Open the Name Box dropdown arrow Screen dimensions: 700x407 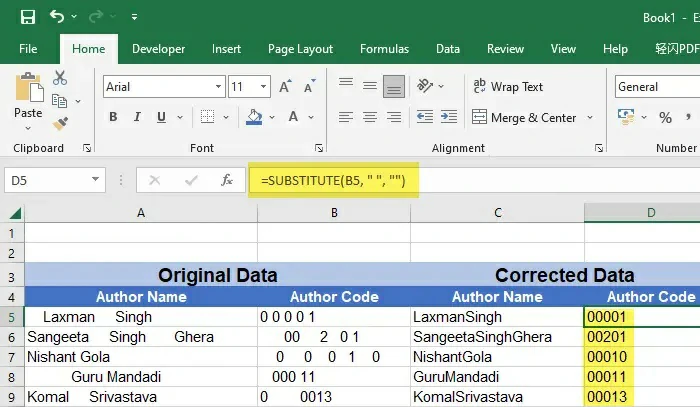point(96,180)
